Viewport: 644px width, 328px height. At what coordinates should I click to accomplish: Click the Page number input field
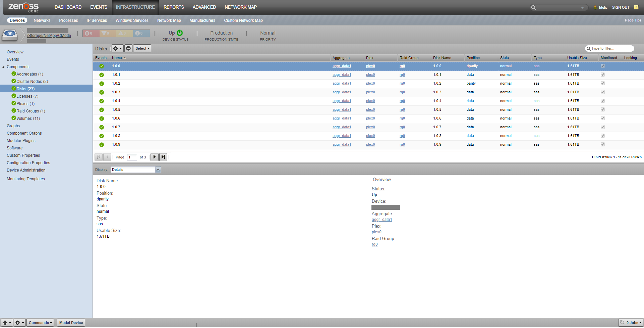pos(132,157)
